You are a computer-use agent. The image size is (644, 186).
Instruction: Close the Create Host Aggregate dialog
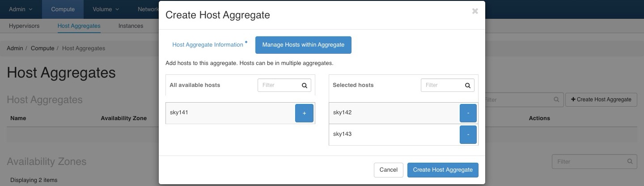point(475,11)
